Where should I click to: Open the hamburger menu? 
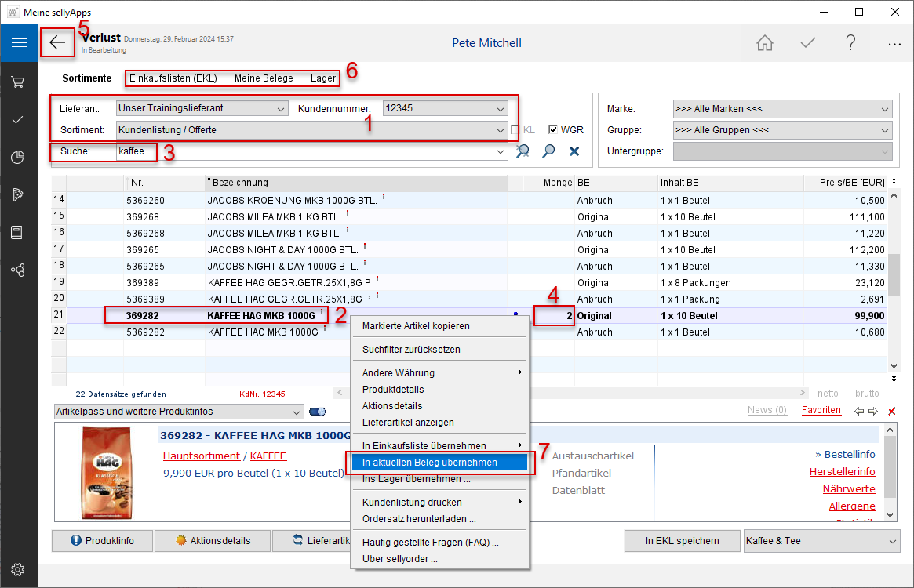[19, 43]
